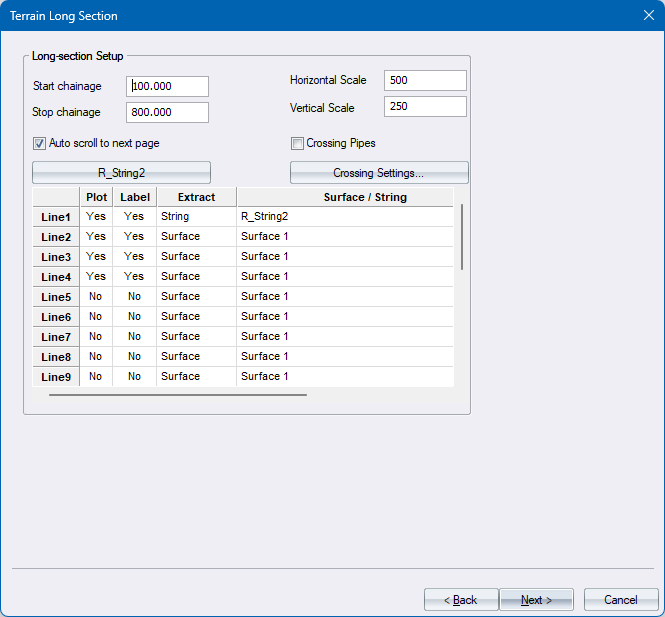Click the Extract column header
The height and width of the screenshot is (617, 665).
click(x=196, y=197)
